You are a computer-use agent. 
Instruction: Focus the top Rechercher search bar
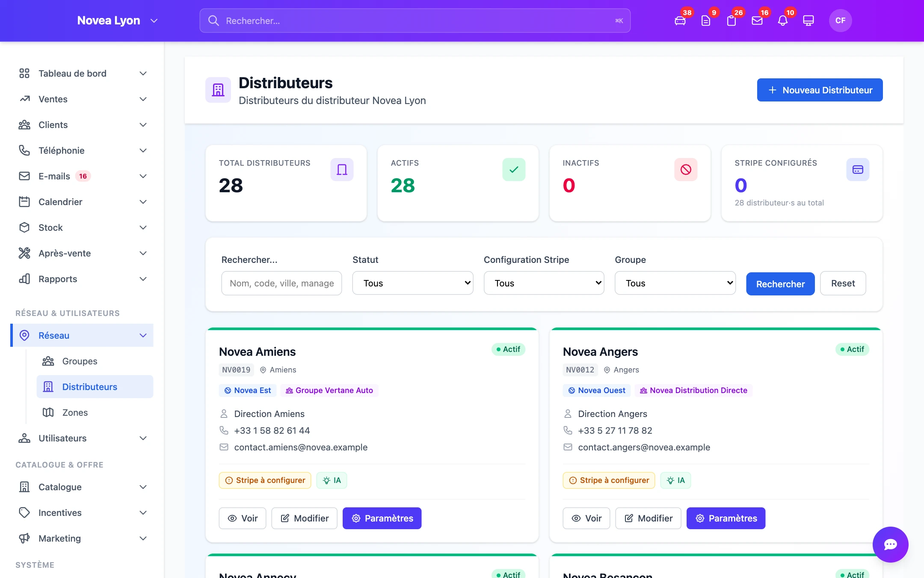pos(415,21)
